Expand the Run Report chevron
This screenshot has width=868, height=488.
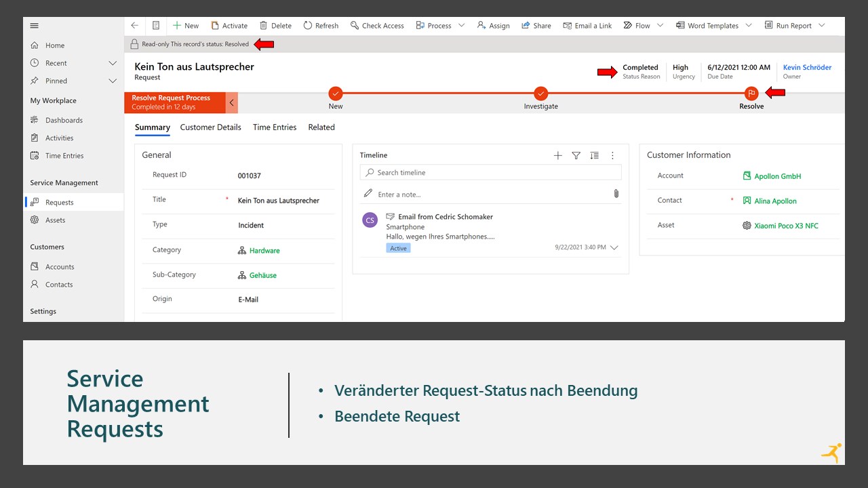(x=822, y=26)
